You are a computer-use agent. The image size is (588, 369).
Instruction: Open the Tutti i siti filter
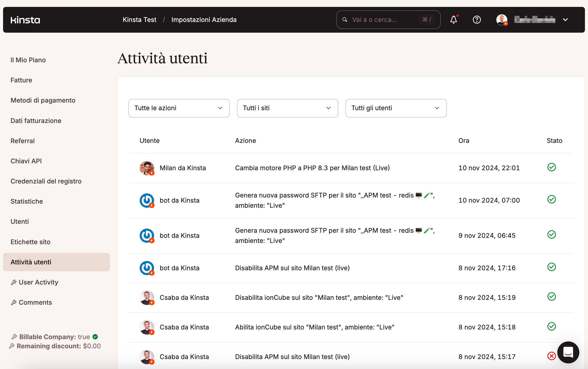(287, 108)
